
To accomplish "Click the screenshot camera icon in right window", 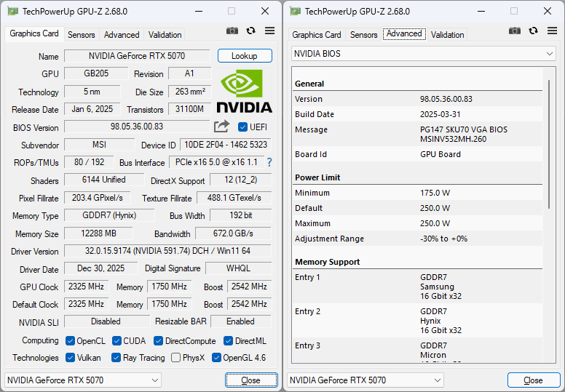I will pos(515,31).
